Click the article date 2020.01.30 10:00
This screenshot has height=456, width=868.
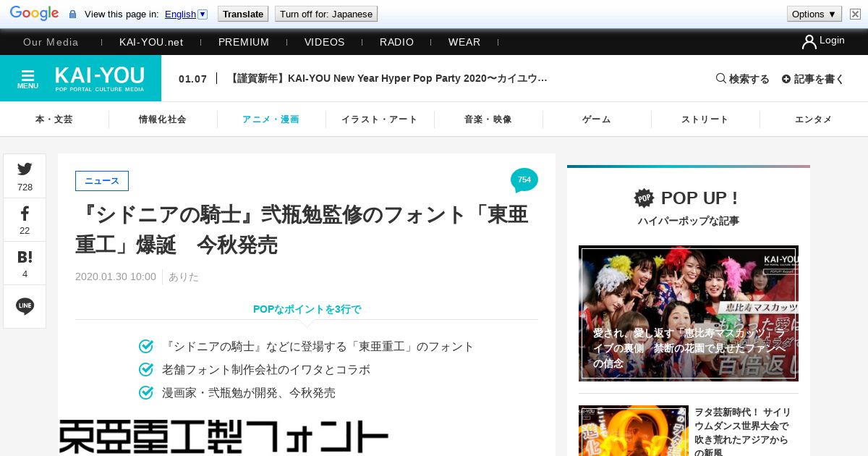pos(116,276)
